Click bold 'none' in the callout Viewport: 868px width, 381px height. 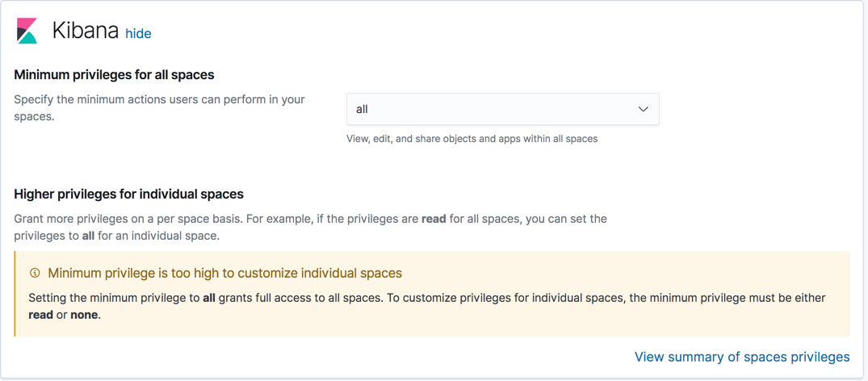point(84,315)
